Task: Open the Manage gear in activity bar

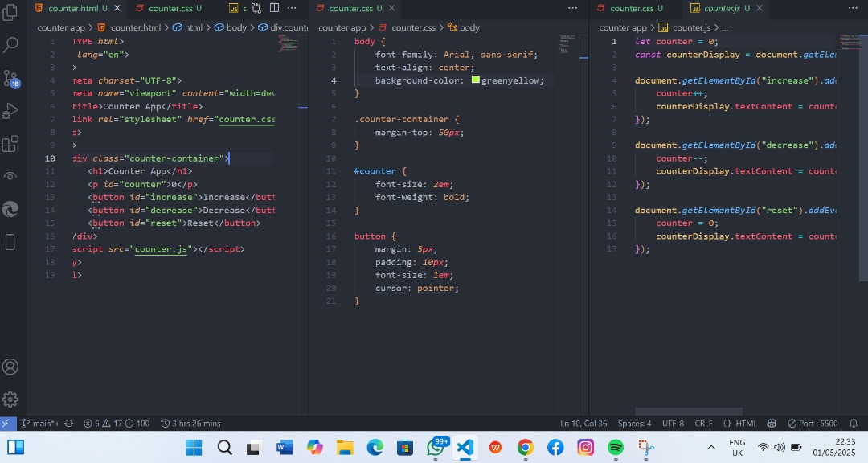Action: click(10, 399)
